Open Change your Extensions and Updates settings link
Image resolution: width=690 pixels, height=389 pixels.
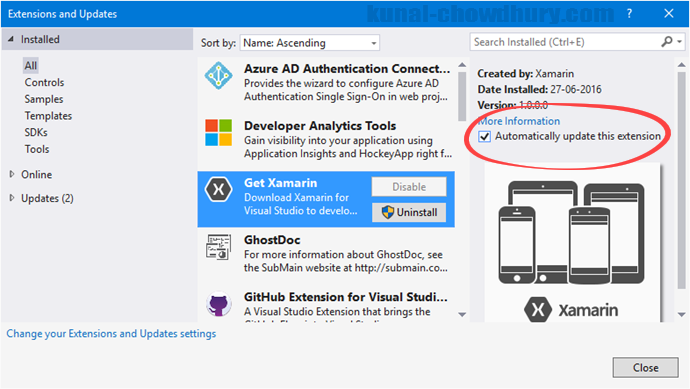coord(111,334)
